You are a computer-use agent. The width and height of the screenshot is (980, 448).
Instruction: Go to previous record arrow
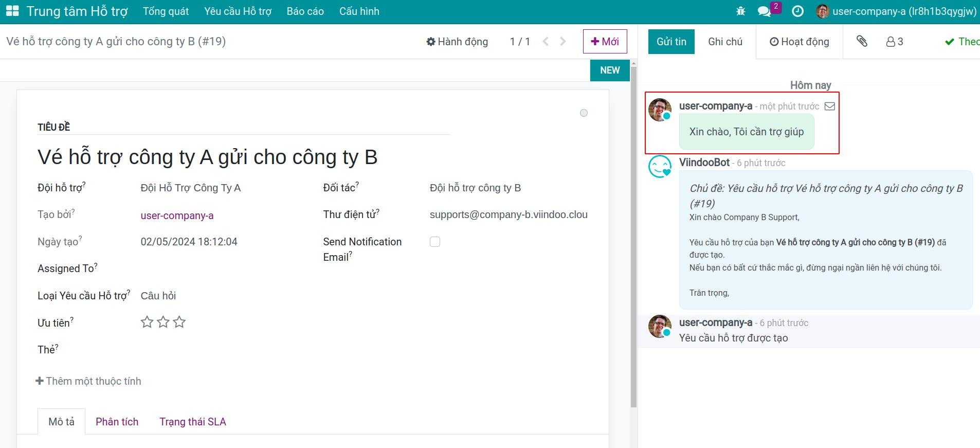[546, 42]
